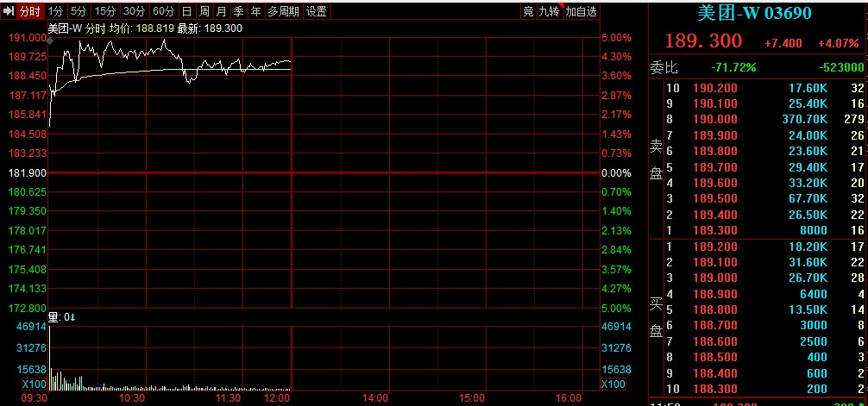Select sell level 3 price 189.500
The width and height of the screenshot is (868, 406).
(715, 198)
